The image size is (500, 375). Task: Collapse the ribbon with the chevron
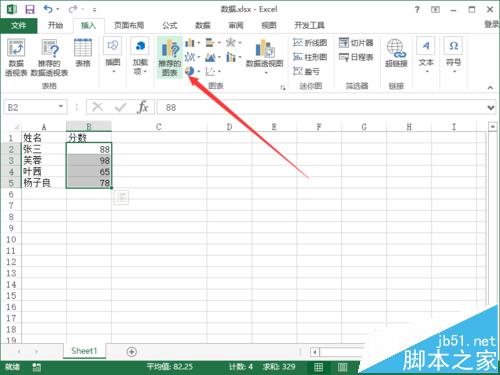(x=490, y=88)
